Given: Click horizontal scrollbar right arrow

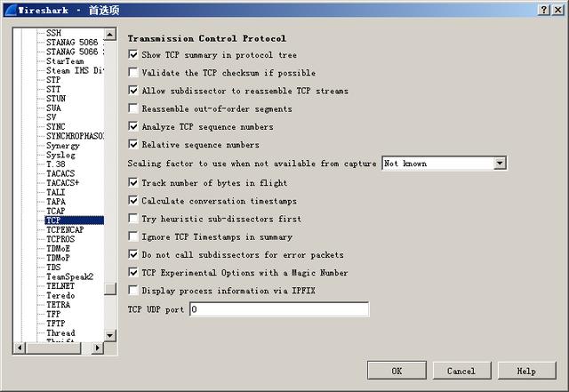Looking at the screenshot, I should pos(97,348).
